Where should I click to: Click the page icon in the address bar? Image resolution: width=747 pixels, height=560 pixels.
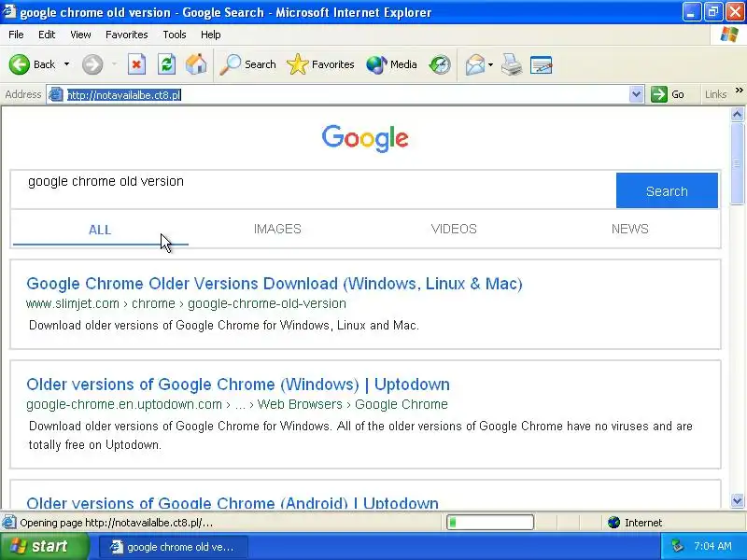56,95
